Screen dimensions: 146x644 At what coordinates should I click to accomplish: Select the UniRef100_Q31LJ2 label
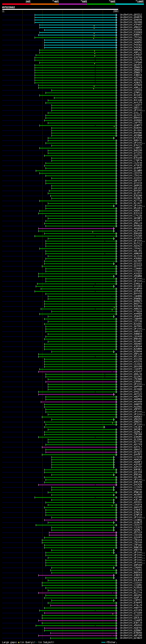[x=131, y=113]
